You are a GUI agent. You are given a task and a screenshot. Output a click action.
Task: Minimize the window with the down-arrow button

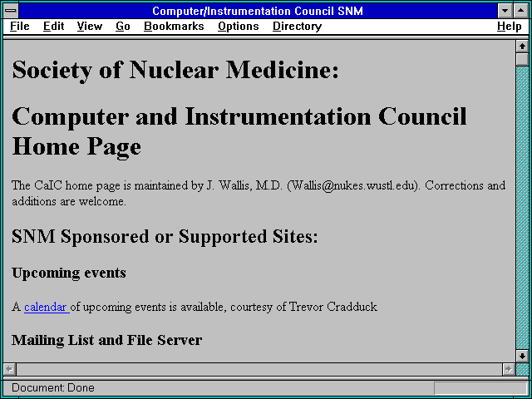[505, 11]
